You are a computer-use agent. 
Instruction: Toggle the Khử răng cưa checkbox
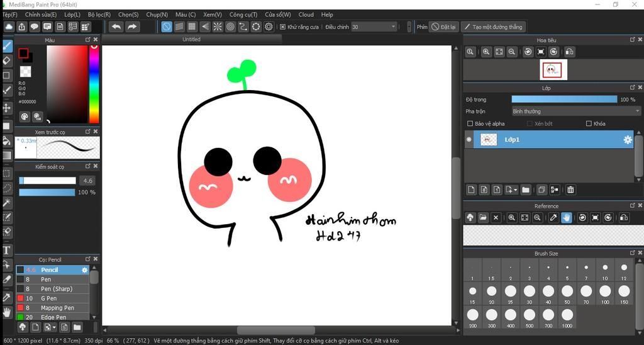[283, 27]
